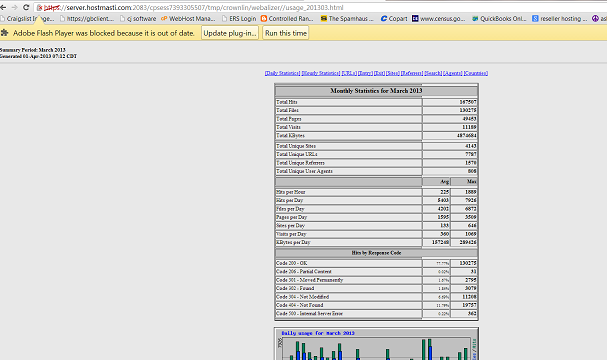Click the Run this time button
This screenshot has width=607, height=360.
point(286,33)
